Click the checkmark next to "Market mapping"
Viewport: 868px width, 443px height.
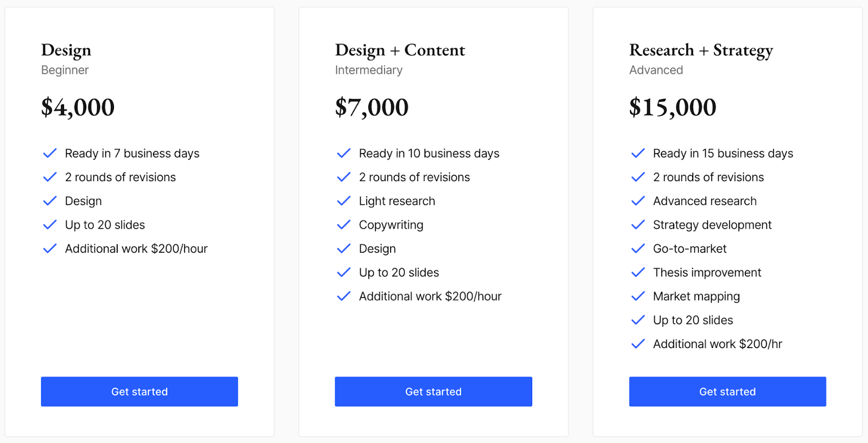coord(637,296)
